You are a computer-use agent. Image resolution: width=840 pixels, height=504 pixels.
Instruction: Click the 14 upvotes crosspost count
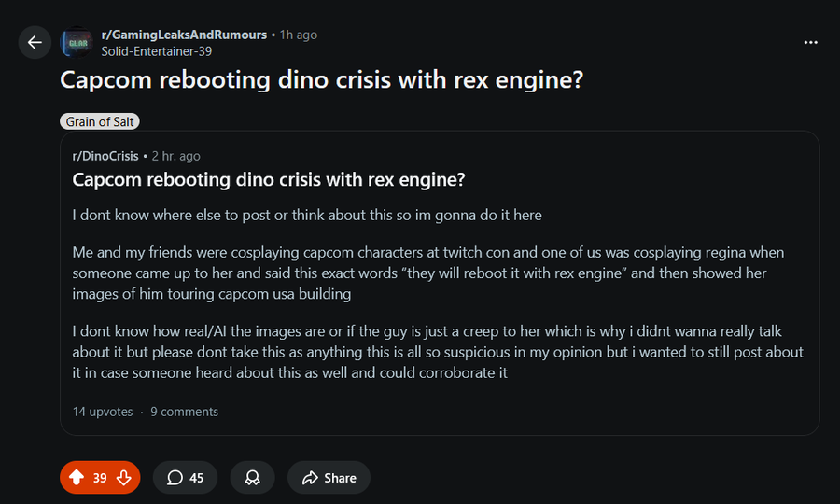coord(102,412)
